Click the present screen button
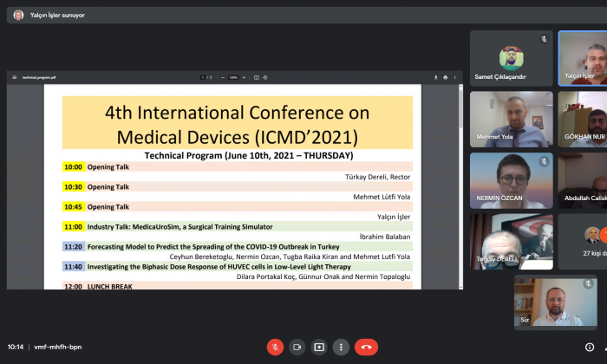This screenshot has width=607, height=364. coord(319,347)
